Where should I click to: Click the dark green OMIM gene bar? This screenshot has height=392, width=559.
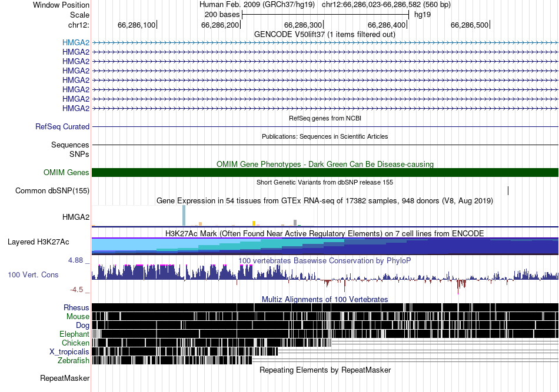point(325,173)
